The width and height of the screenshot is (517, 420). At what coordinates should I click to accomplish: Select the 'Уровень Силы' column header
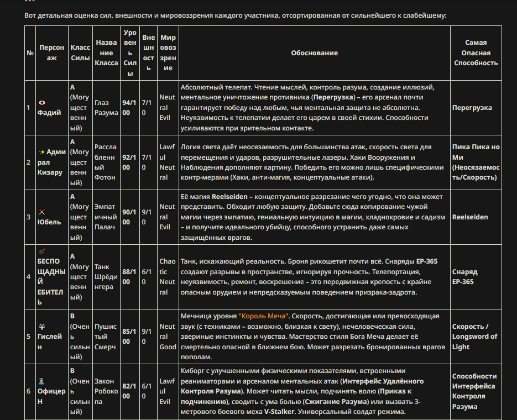tap(130, 53)
